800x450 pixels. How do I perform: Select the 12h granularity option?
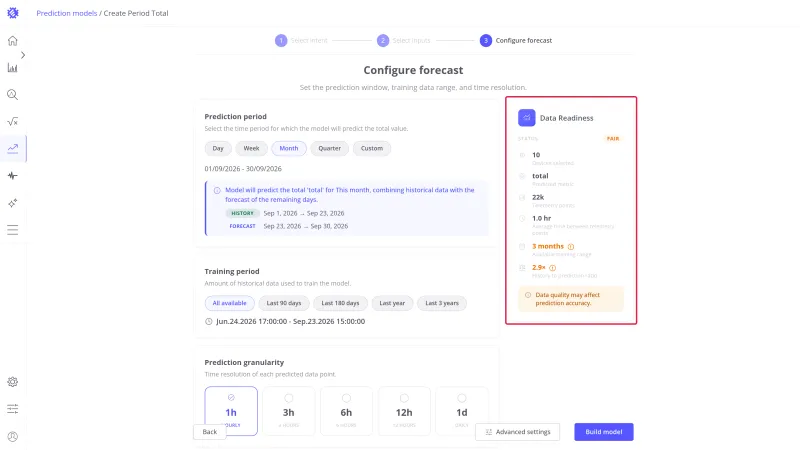(404, 411)
